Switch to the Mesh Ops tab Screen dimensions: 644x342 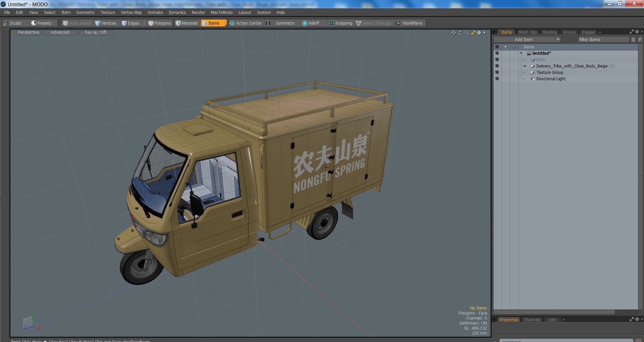pos(528,32)
